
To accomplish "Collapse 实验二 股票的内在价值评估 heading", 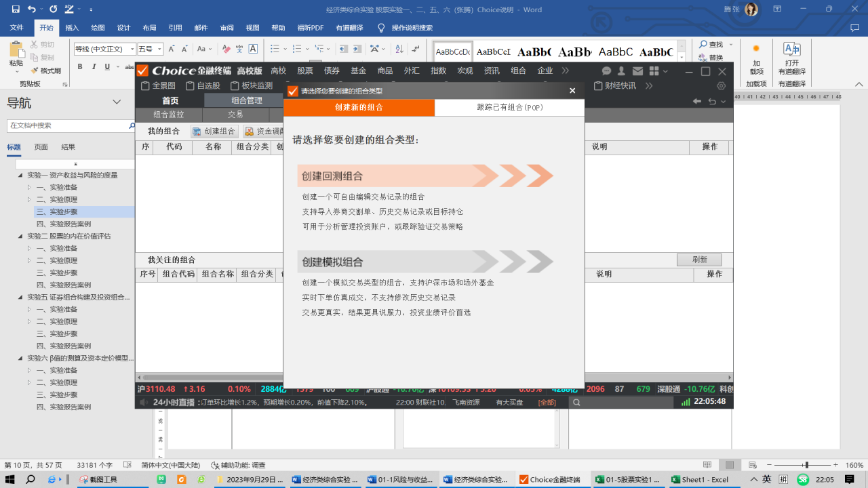I will click(x=20, y=236).
